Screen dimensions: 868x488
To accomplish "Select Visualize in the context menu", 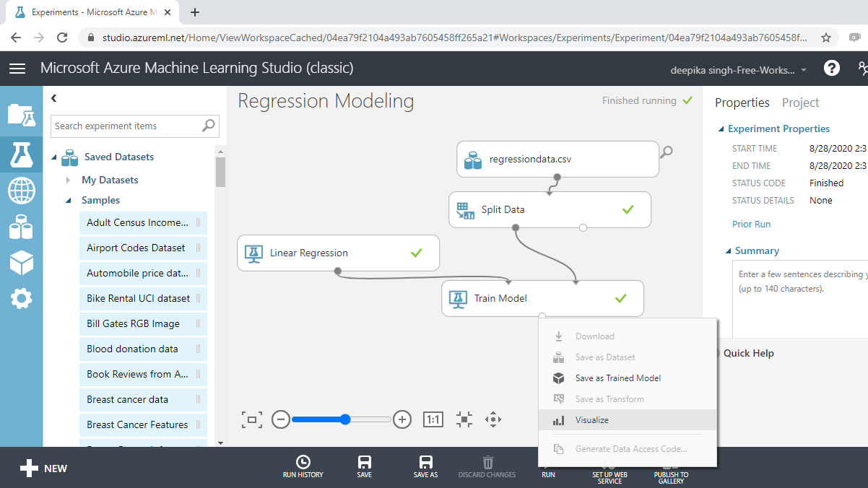I will (628, 420).
